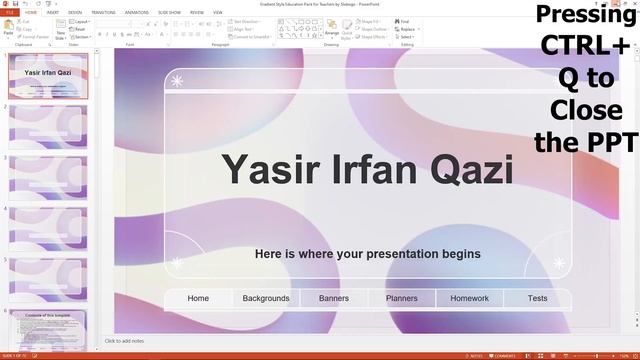
Task: Open the Shape Fill dropdown
Action: point(369,21)
